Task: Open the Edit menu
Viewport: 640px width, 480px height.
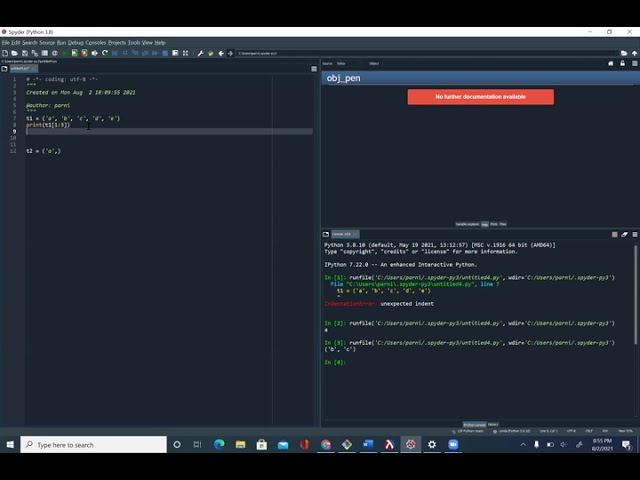Action: coord(16,42)
